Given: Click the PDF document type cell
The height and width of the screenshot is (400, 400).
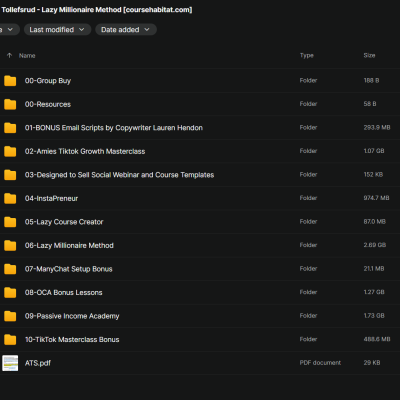Looking at the screenshot, I should [x=320, y=363].
